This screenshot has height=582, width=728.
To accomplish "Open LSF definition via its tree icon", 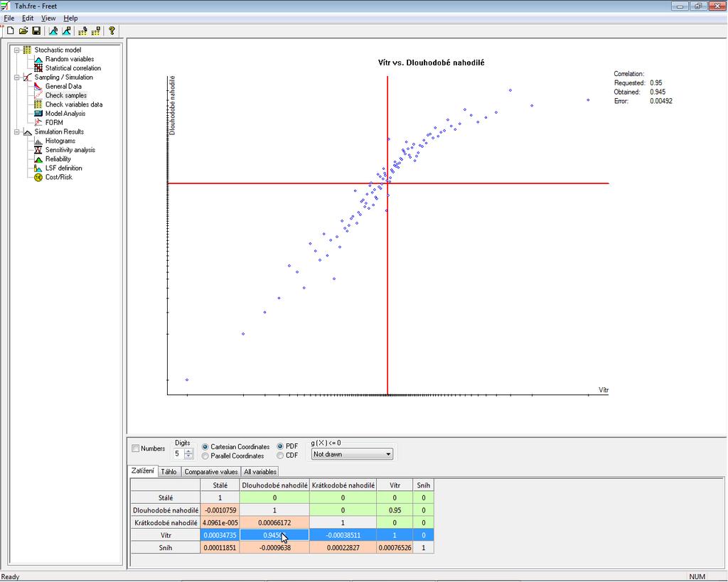I will [38, 168].
